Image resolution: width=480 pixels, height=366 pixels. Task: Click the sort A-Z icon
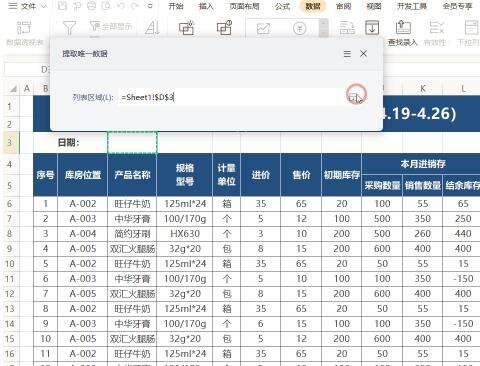152,28
